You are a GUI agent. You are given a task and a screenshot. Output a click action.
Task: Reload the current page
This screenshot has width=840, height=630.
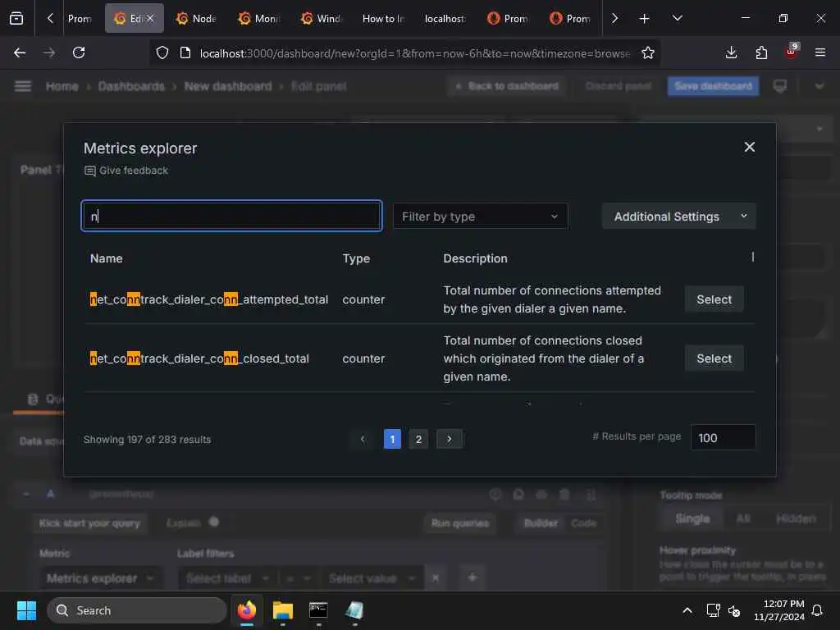tap(79, 52)
